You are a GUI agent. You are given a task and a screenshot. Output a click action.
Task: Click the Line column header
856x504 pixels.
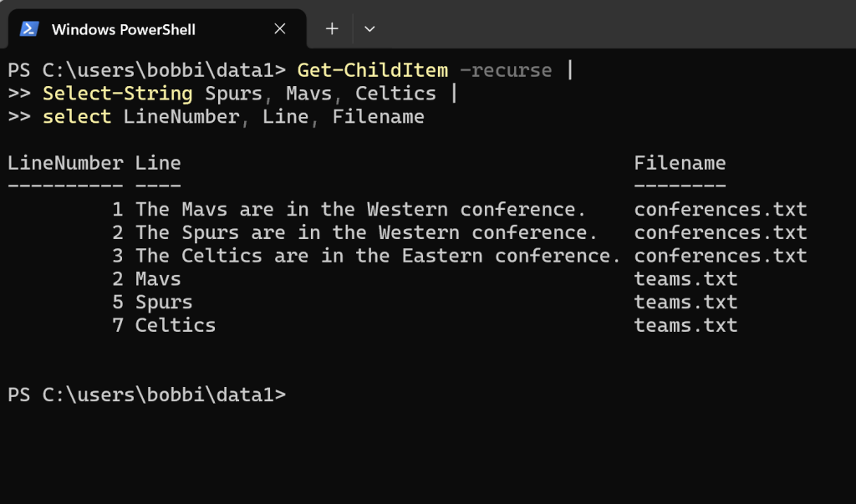pyautogui.click(x=158, y=162)
